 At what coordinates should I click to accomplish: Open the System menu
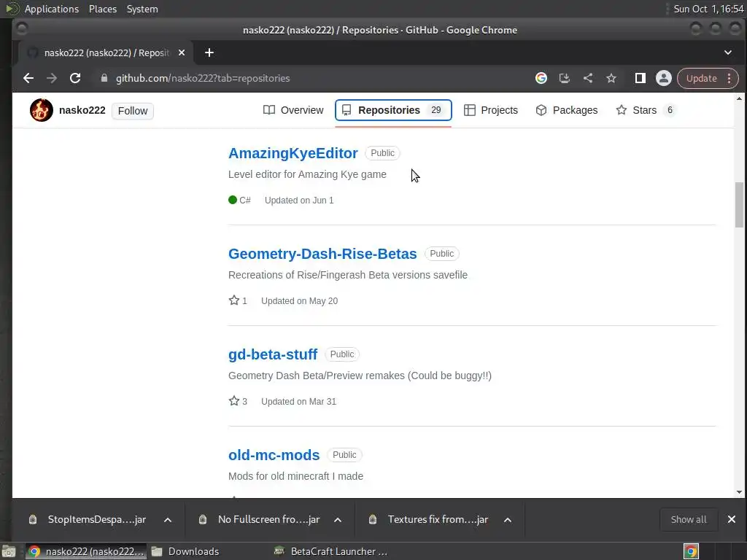coord(142,9)
